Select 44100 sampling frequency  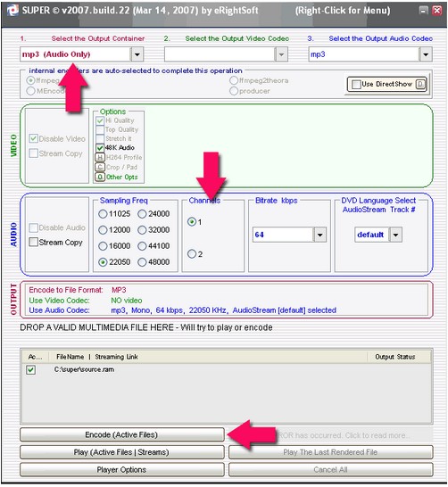(x=142, y=246)
